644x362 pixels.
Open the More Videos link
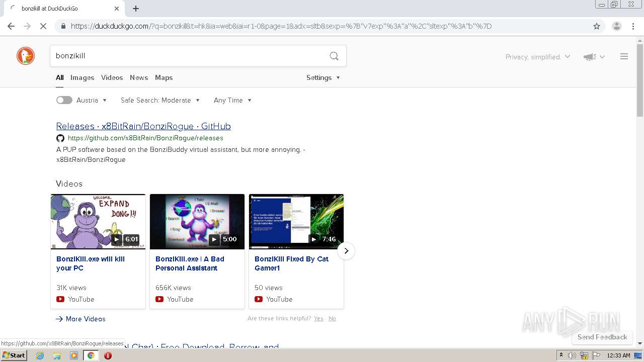(80, 319)
